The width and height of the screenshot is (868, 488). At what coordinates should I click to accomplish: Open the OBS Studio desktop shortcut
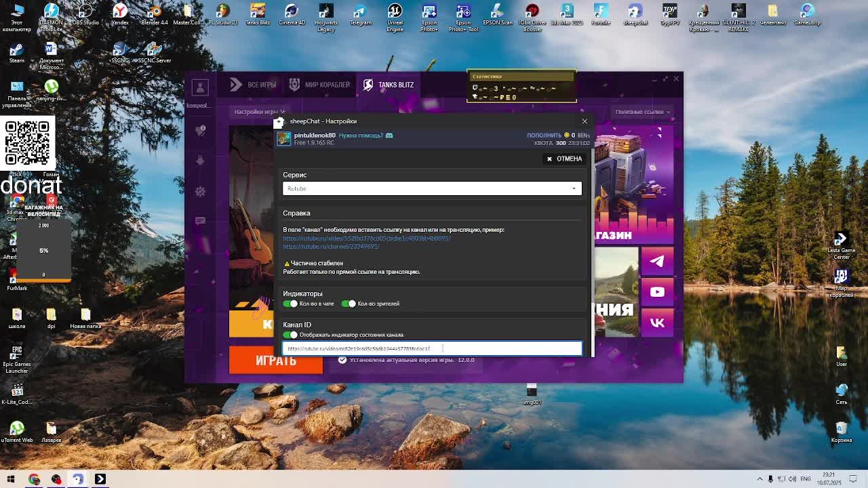(x=85, y=15)
